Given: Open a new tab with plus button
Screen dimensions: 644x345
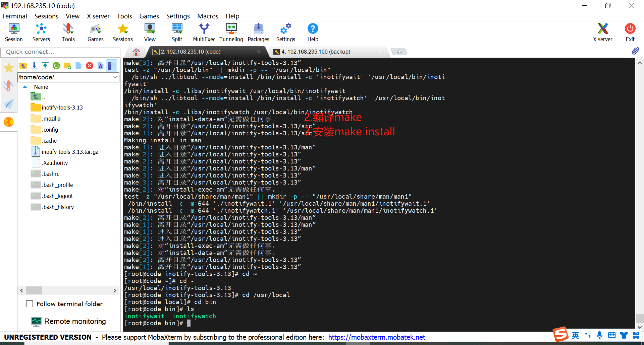Looking at the screenshot, I should pos(399,52).
